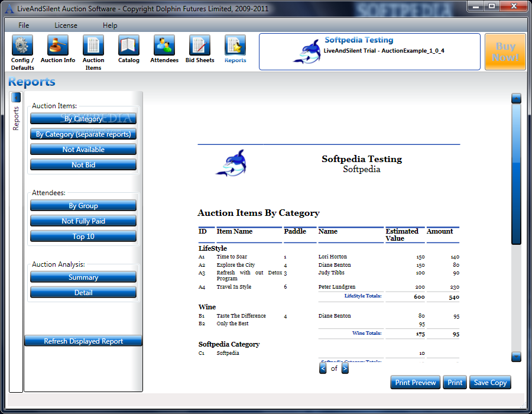This screenshot has height=414, width=532.
Task: Click the 'Paddle' column header
Action: [295, 231]
